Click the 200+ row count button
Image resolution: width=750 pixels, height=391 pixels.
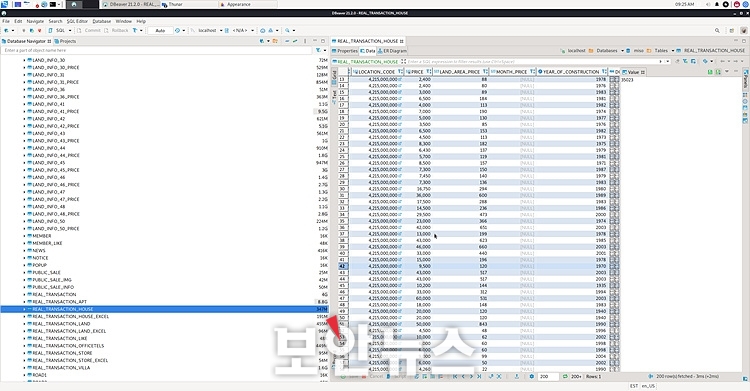tap(576, 377)
